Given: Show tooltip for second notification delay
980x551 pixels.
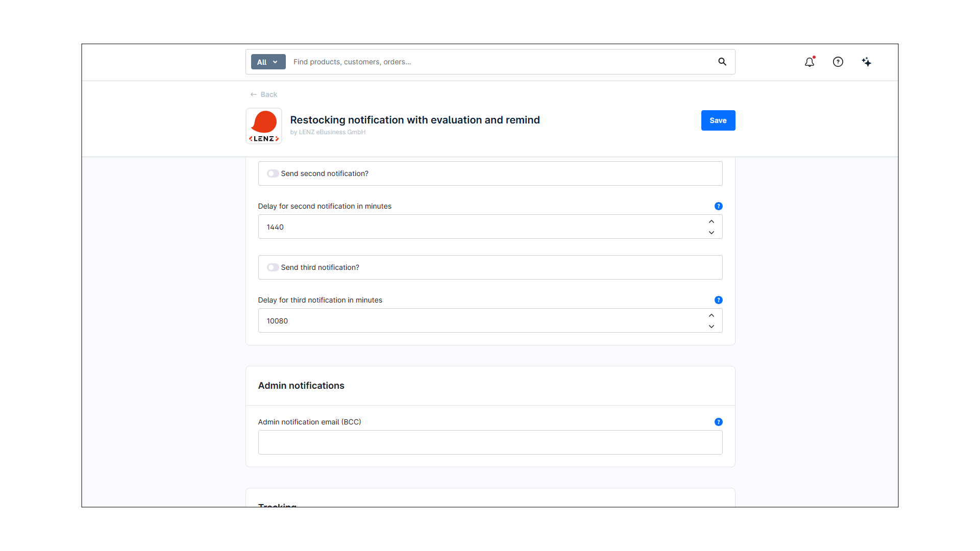Looking at the screenshot, I should point(718,206).
